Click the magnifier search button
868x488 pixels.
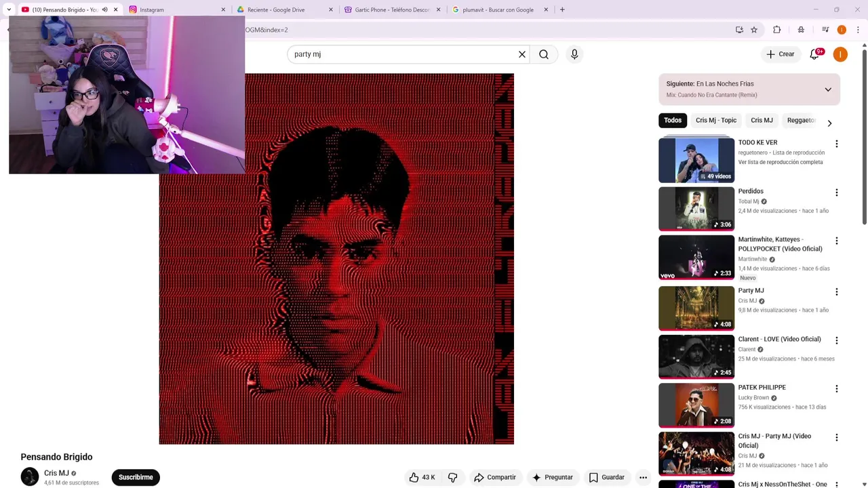click(544, 54)
